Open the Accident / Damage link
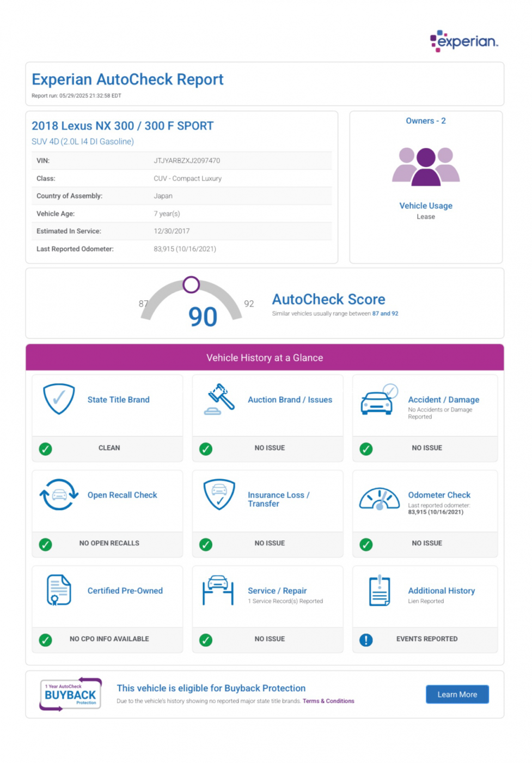Image resolution: width=532 pixels, height=763 pixels. (x=444, y=399)
